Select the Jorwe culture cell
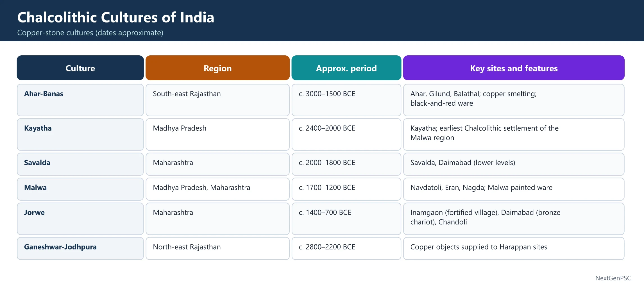Image resolution: width=644 pixels, height=288 pixels. pyautogui.click(x=80, y=219)
